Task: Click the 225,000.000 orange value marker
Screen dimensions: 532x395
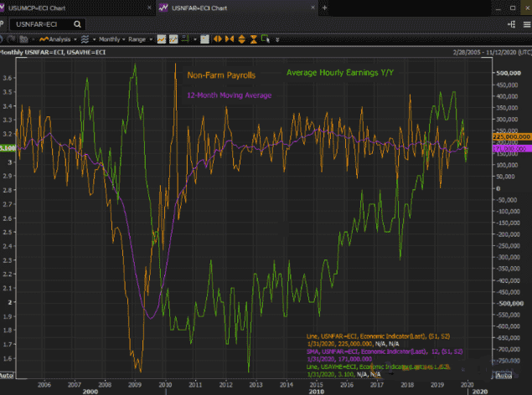Action: tap(511, 135)
